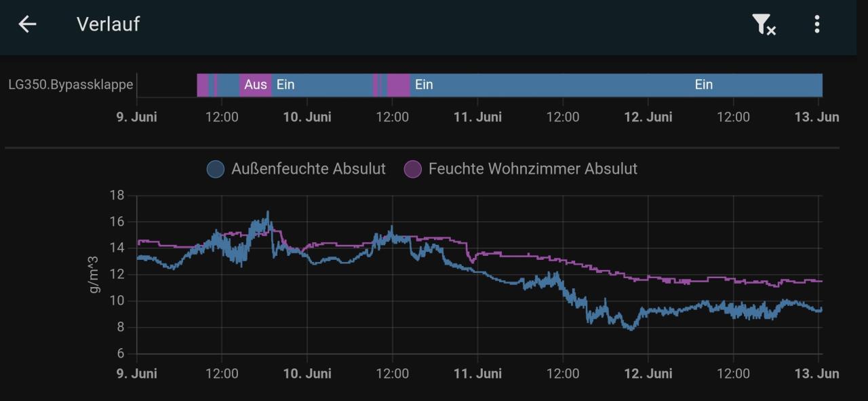Click the purple line at its right end

click(820, 281)
